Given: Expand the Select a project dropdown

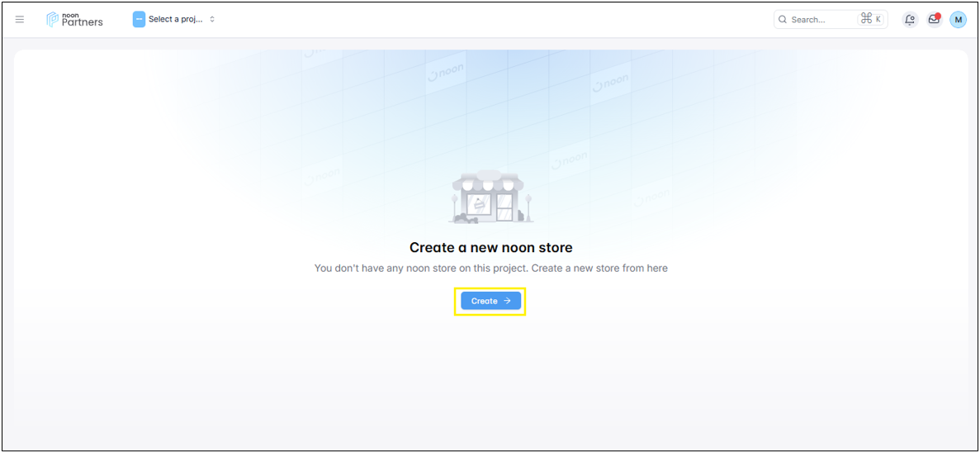Looking at the screenshot, I should 173,19.
